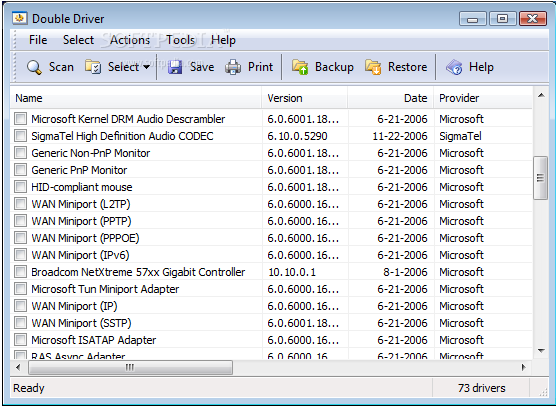
Task: Click the 11-22-2006 date cell
Action: (400, 136)
